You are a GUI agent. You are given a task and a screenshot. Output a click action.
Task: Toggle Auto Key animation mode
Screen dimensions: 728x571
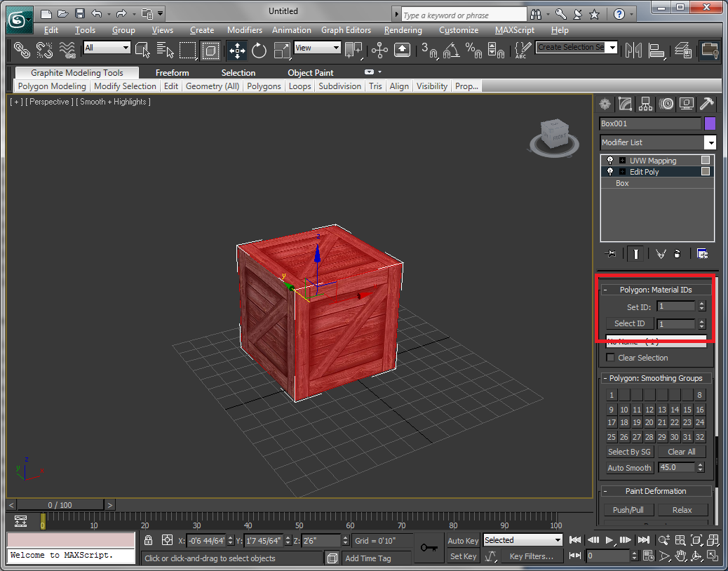(x=462, y=541)
